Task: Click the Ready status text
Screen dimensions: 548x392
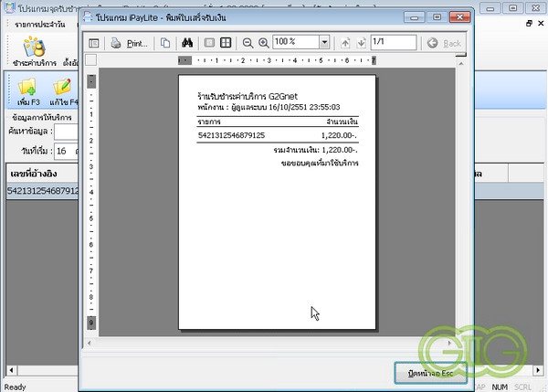Action: (15, 387)
